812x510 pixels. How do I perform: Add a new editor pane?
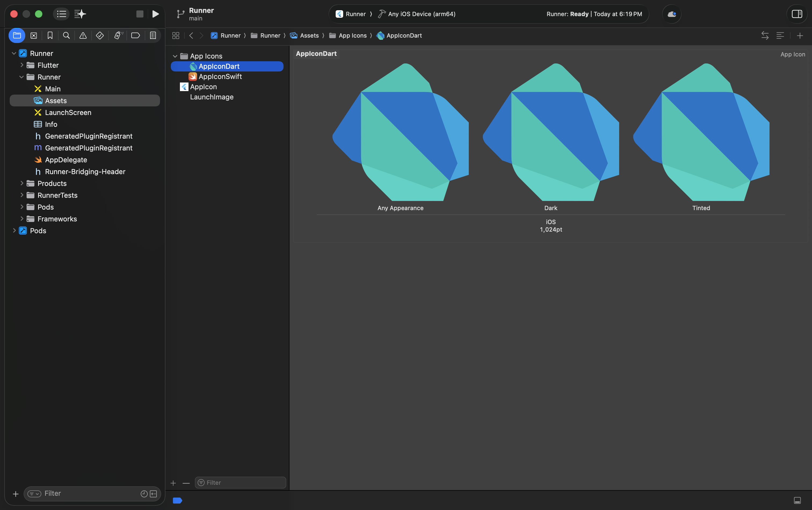(x=800, y=35)
